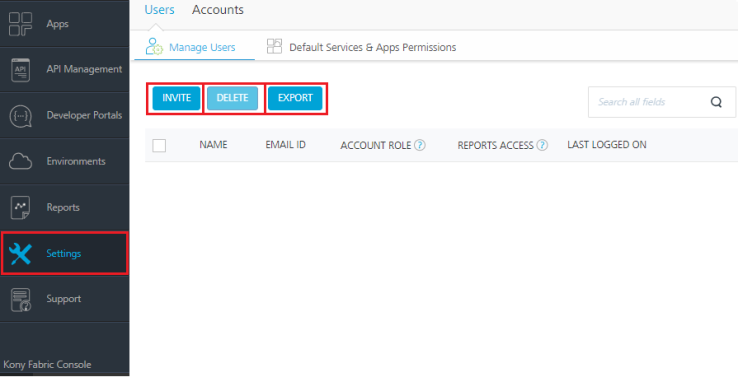Open Developer Portals speech-bubble icon
The width and height of the screenshot is (738, 377).
tap(20, 115)
